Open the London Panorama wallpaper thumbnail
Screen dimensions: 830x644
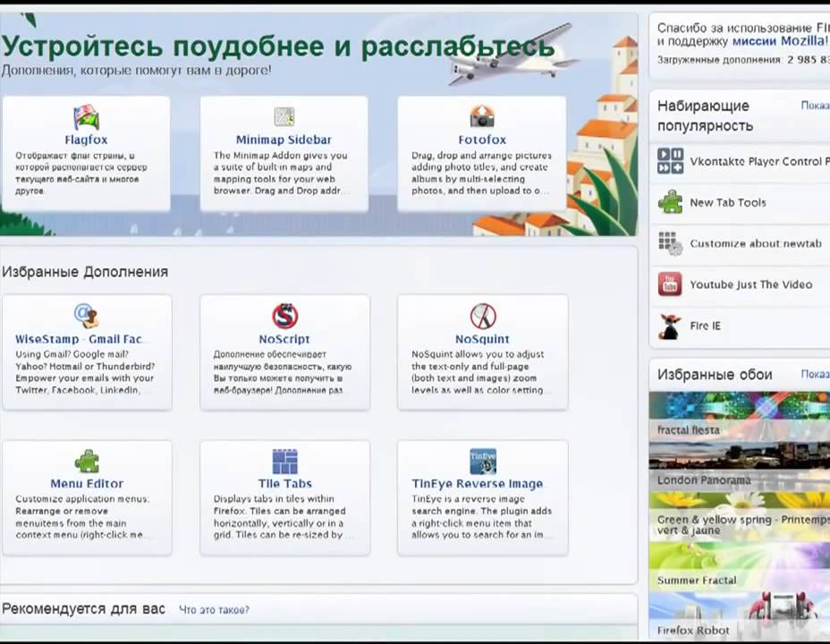click(x=740, y=466)
